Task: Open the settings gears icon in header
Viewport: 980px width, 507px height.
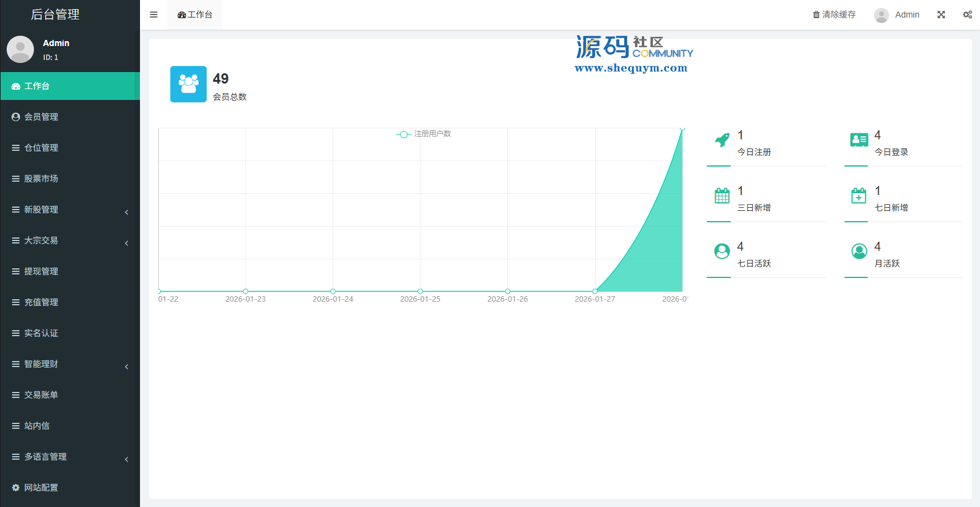Action: 967,15
